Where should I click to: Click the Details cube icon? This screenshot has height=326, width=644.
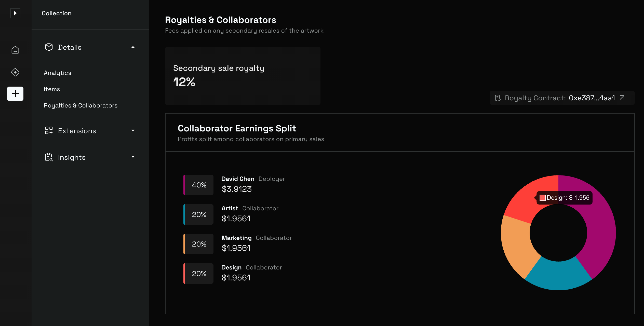(x=49, y=47)
